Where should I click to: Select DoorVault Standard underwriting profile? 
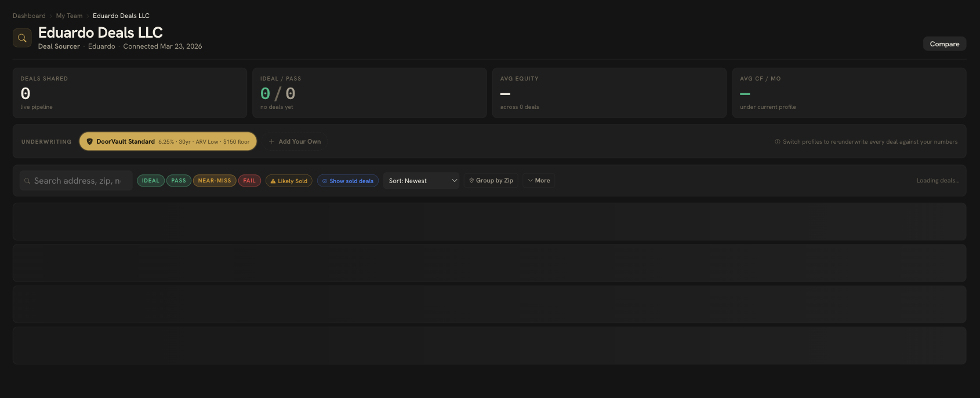[x=168, y=141]
